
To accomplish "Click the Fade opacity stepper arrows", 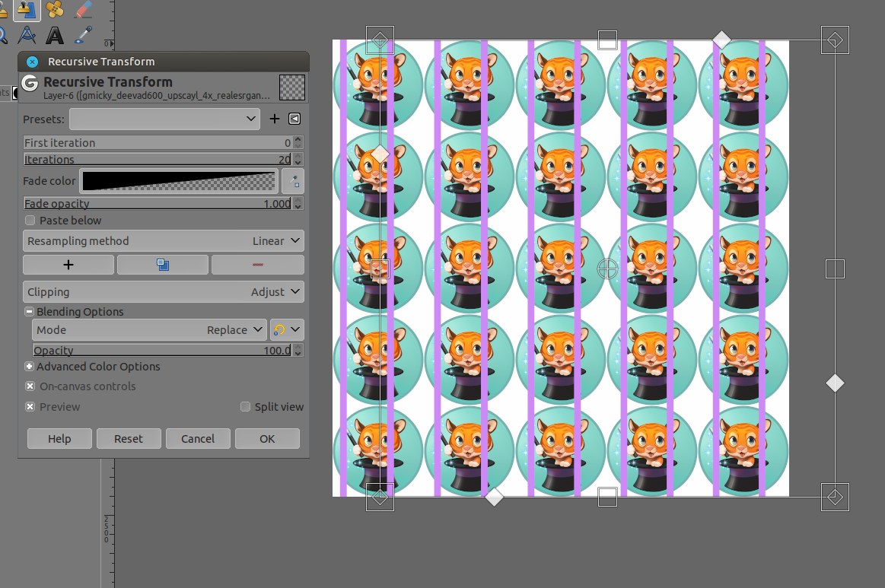I will click(298, 203).
